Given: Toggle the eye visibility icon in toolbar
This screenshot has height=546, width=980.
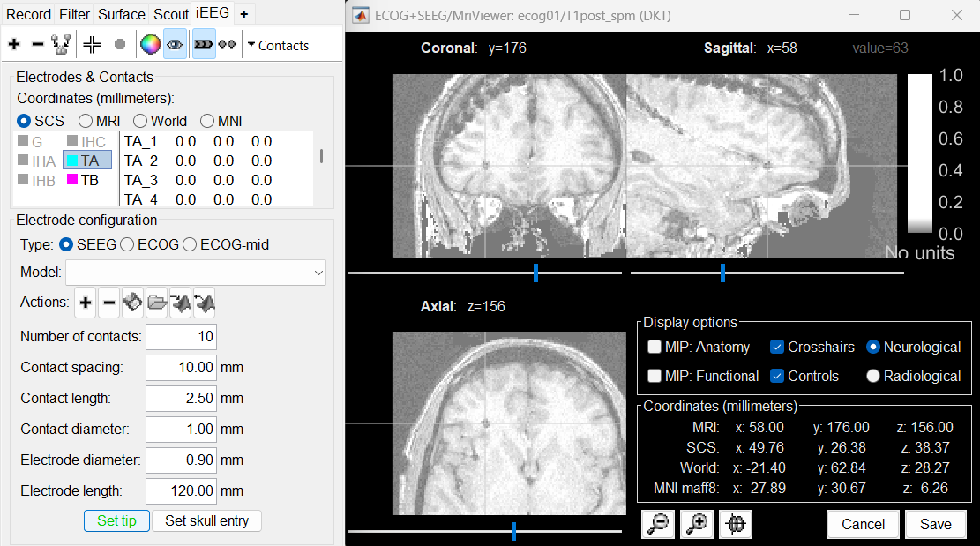Looking at the screenshot, I should [x=175, y=44].
